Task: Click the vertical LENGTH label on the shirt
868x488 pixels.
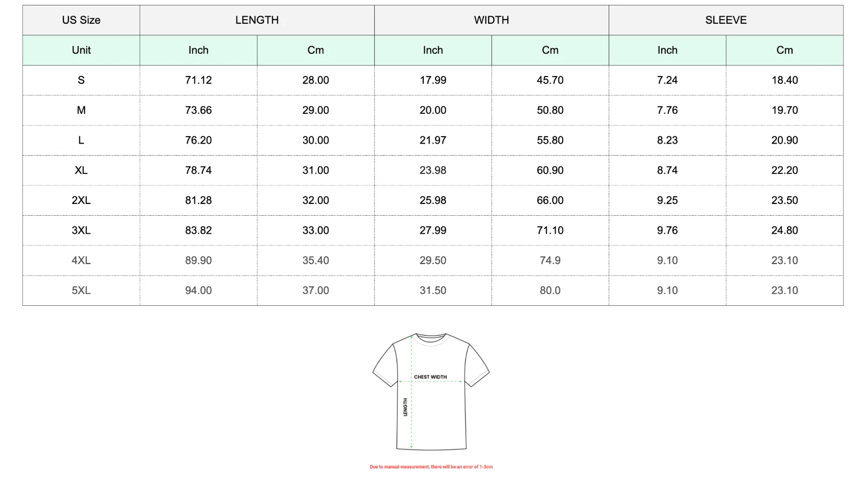Action: coord(405,407)
